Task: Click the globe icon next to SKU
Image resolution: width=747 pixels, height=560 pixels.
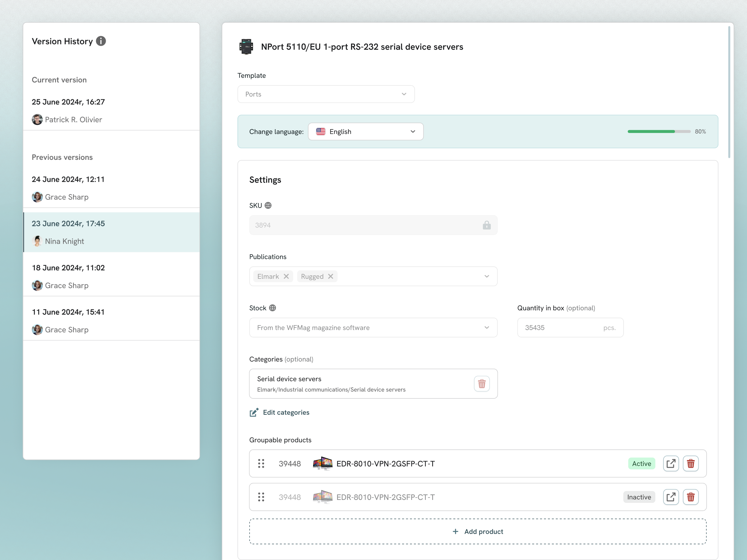Action: pos(268,205)
